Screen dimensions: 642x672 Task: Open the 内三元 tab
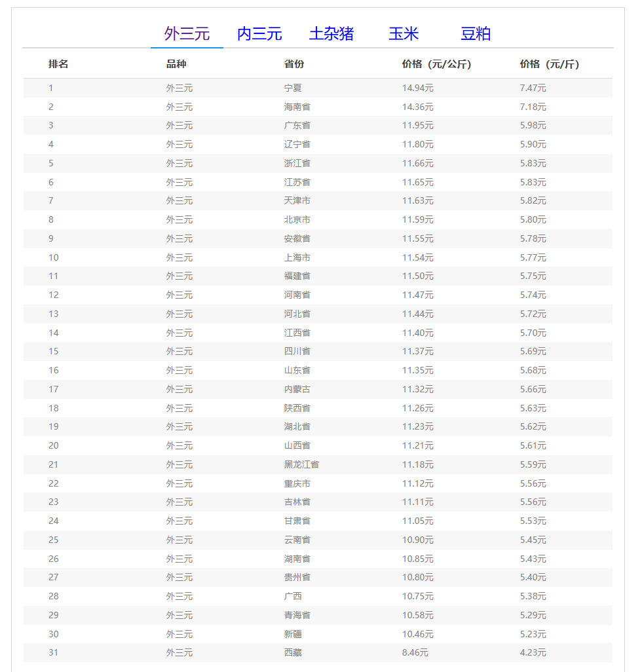click(x=259, y=34)
